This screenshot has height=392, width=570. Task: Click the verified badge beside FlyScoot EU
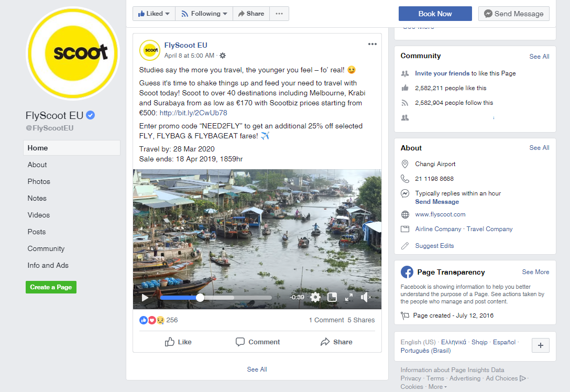coord(91,115)
